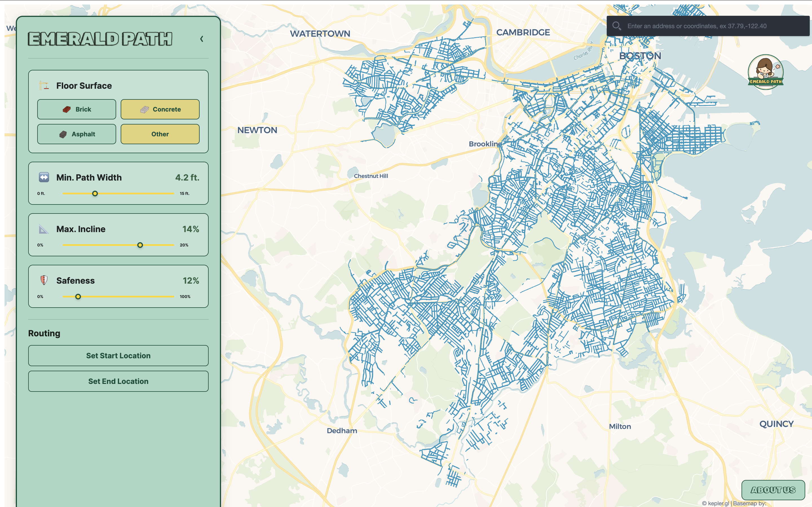Toggle the Asphalt floor surface option
The image size is (812, 507).
(x=76, y=134)
